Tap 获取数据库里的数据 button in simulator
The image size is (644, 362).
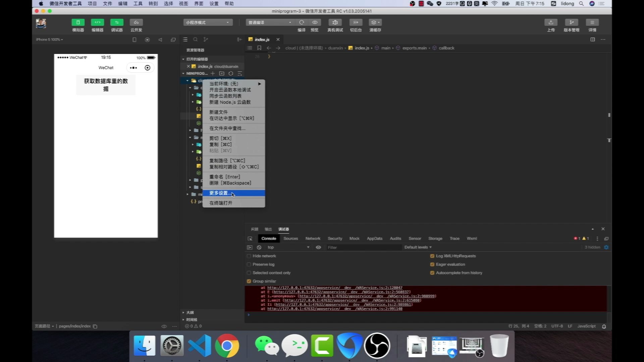(106, 85)
